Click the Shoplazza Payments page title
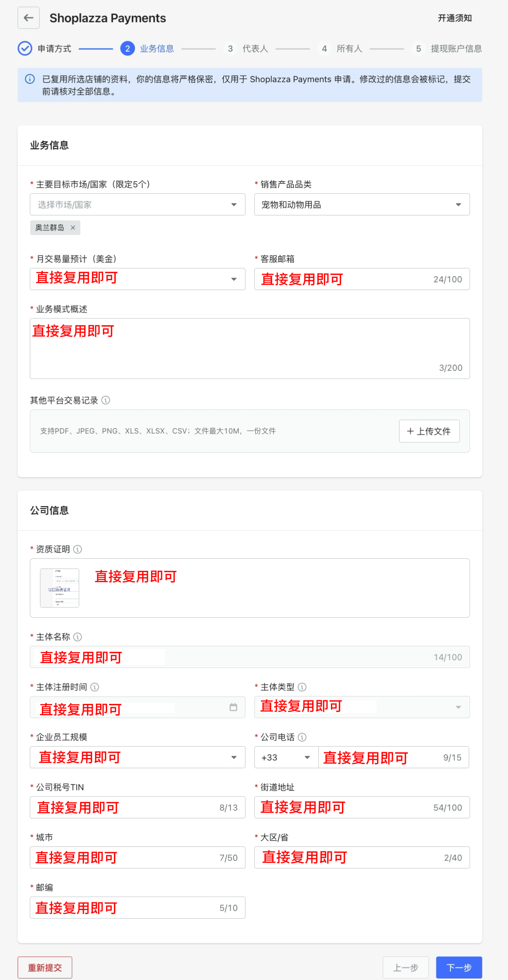Screen dimensions: 508x980 (x=107, y=18)
